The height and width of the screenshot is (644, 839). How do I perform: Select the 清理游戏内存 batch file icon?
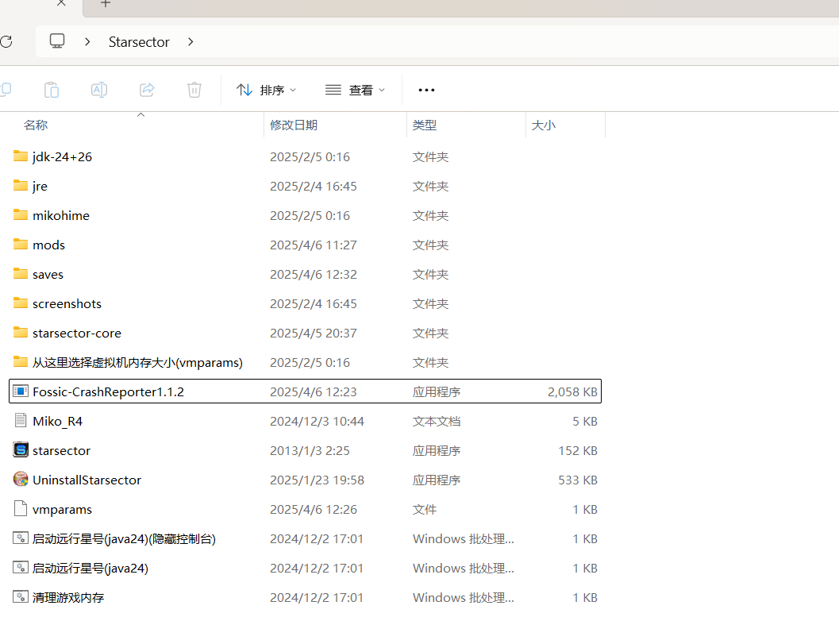coord(21,597)
